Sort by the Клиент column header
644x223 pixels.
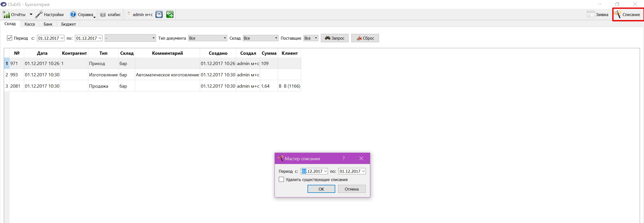click(289, 53)
